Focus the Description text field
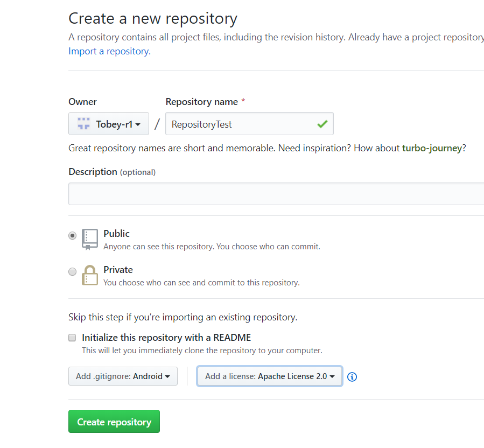This screenshot has width=484, height=448. pyautogui.click(x=276, y=194)
